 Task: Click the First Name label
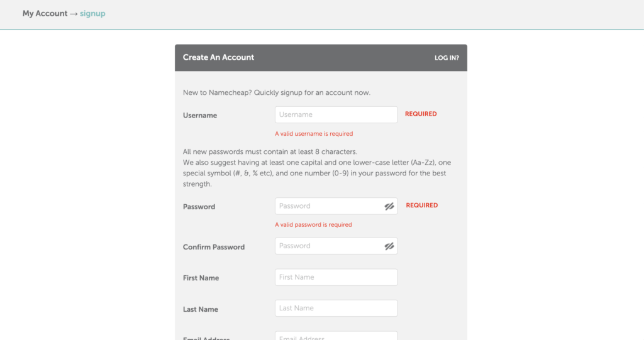pos(201,278)
